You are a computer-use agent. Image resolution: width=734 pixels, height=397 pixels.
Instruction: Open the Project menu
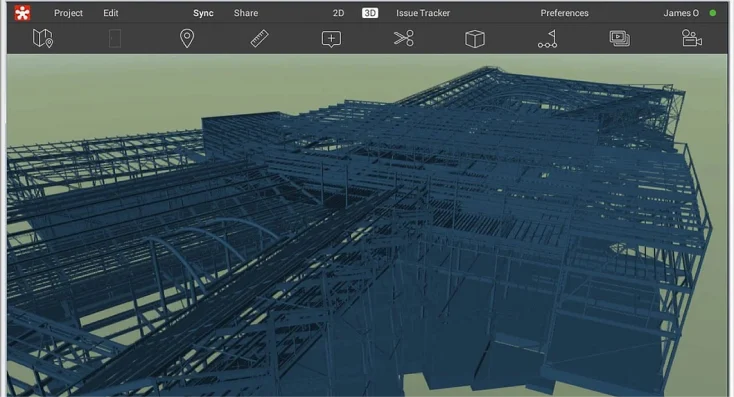[x=68, y=13]
